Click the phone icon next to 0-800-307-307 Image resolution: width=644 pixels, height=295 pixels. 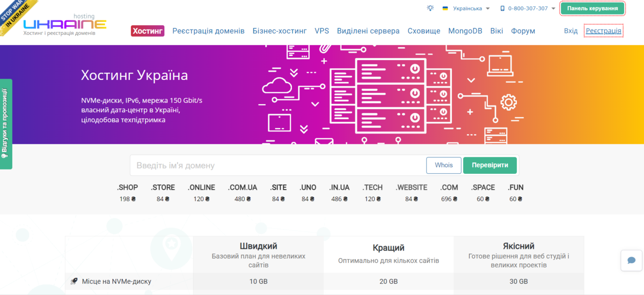(503, 9)
